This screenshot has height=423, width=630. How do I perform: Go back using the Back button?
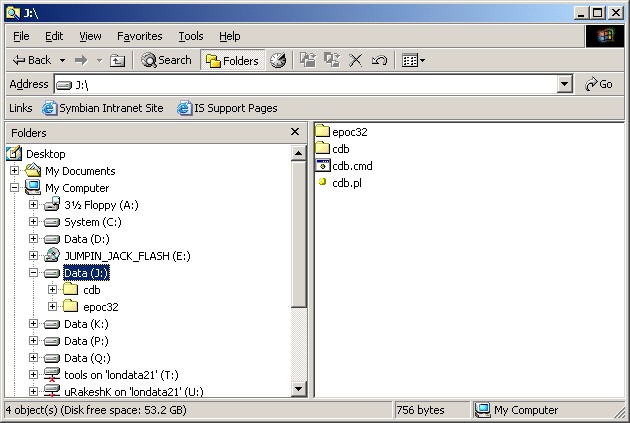click(x=31, y=60)
